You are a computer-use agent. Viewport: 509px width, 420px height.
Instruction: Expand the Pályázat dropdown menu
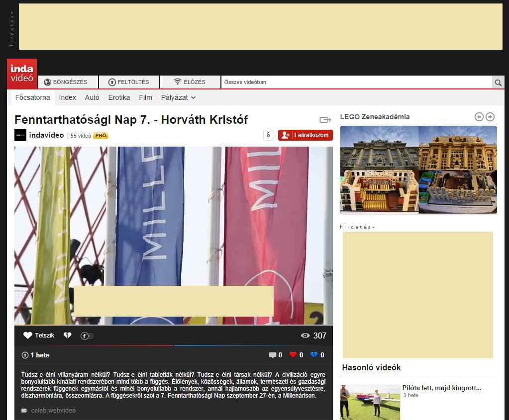point(178,97)
